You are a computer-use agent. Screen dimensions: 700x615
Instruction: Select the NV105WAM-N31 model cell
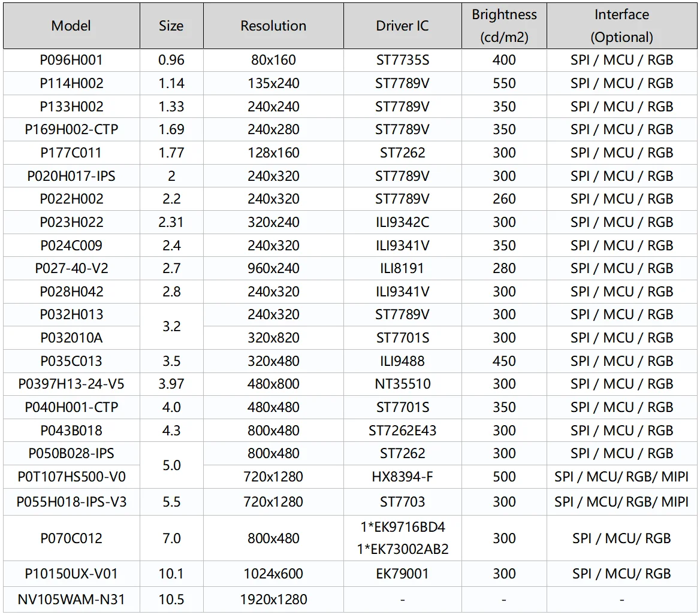pos(71,599)
